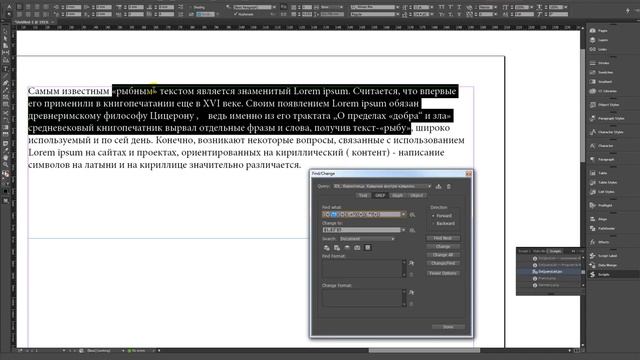Select the Zoom tool
The width and height of the screenshot is (640, 360).
click(x=5, y=164)
